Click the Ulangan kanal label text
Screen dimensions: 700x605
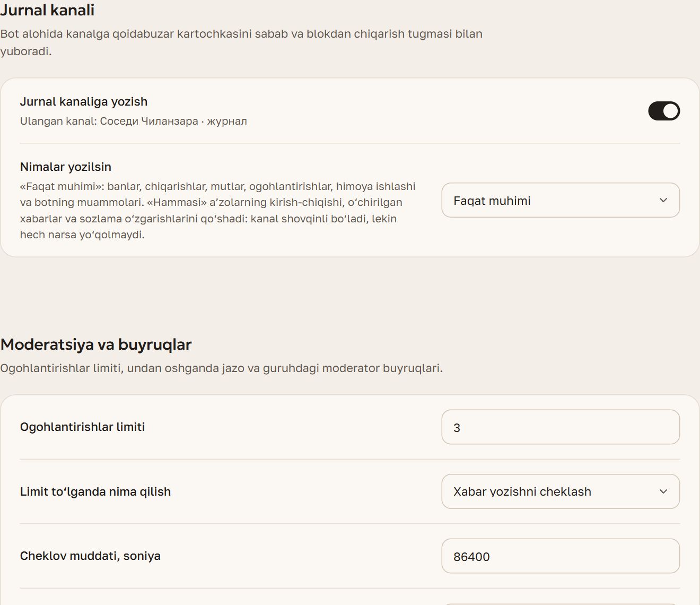pos(134,121)
